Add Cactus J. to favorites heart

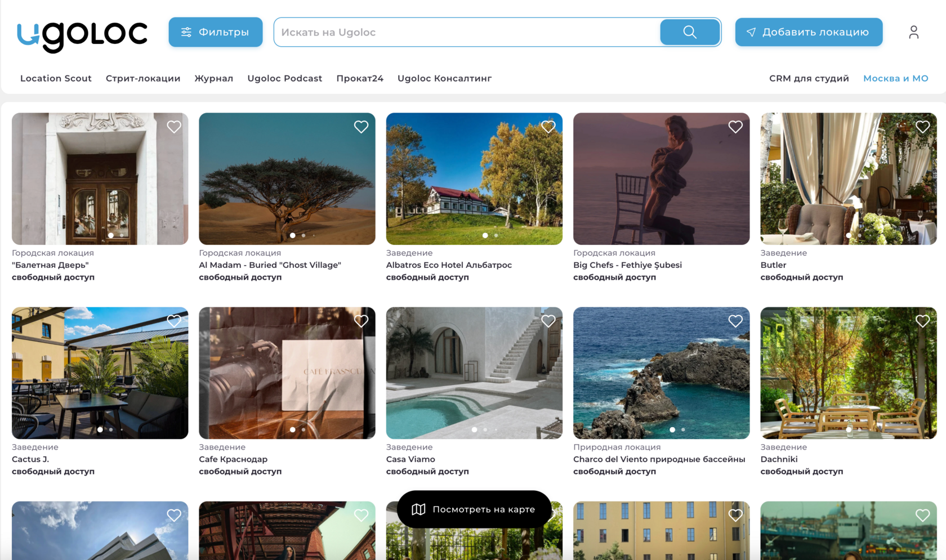coord(174,321)
